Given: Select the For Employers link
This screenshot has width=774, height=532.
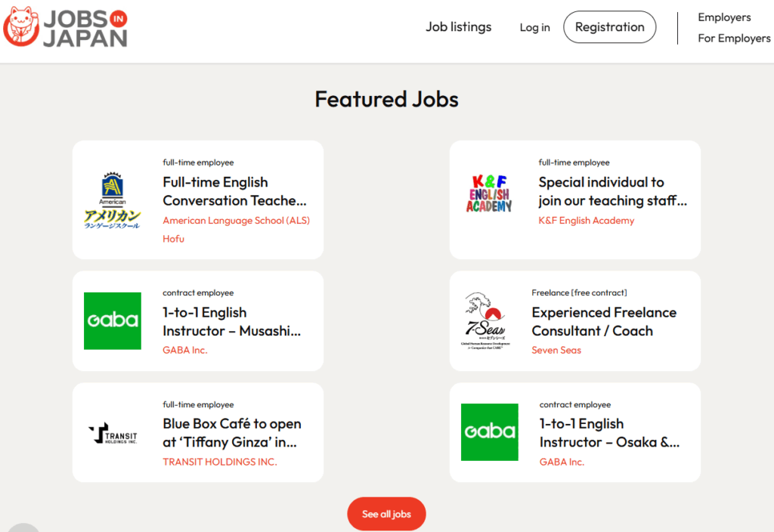Looking at the screenshot, I should pyautogui.click(x=733, y=38).
